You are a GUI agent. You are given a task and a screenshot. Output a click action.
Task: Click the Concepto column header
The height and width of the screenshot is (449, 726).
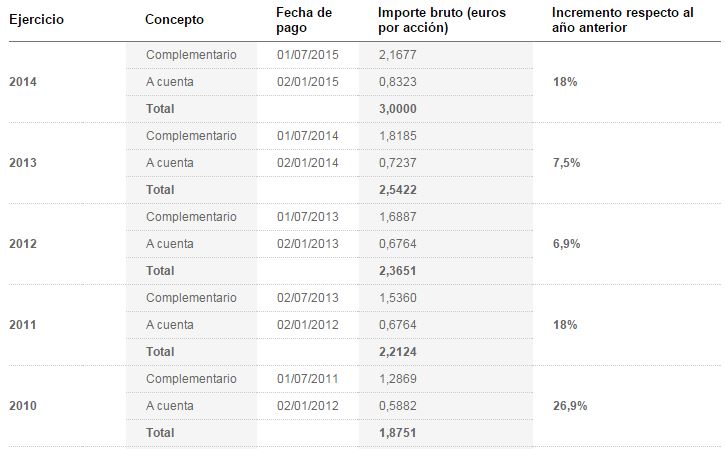point(174,20)
